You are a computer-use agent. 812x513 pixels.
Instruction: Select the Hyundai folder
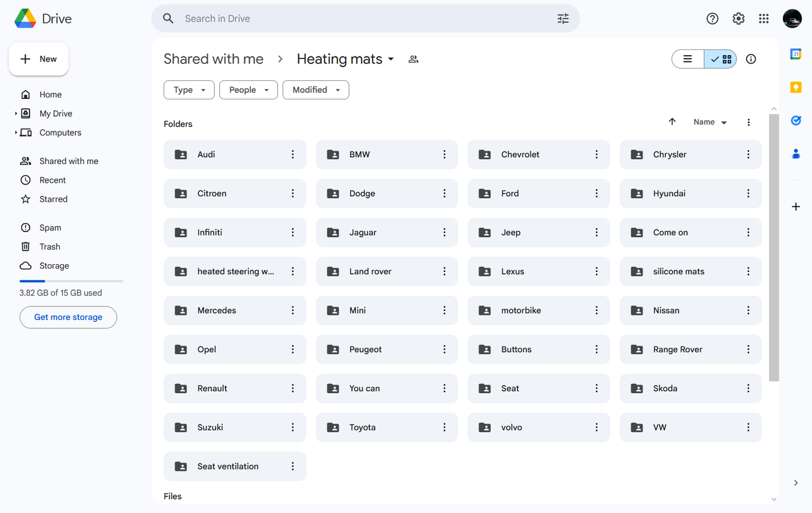[691, 193]
